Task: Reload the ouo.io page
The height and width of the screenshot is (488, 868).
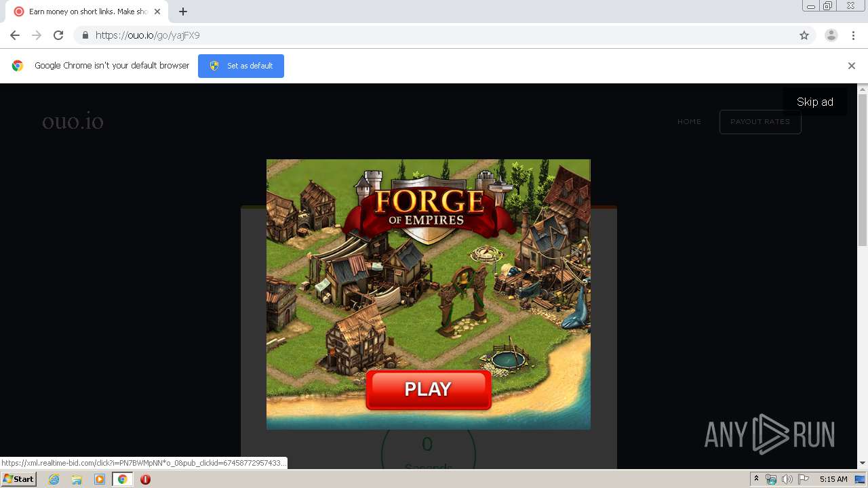Action: (58, 35)
